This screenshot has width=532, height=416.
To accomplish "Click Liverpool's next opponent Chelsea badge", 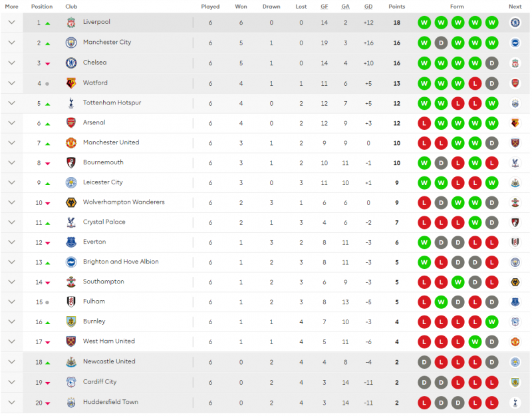I will (x=515, y=23).
